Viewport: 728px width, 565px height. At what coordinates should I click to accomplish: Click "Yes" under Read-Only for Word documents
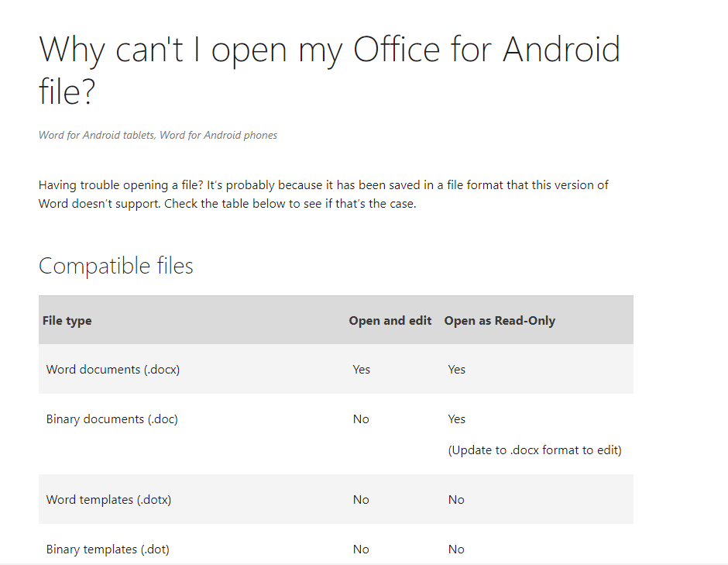(456, 370)
